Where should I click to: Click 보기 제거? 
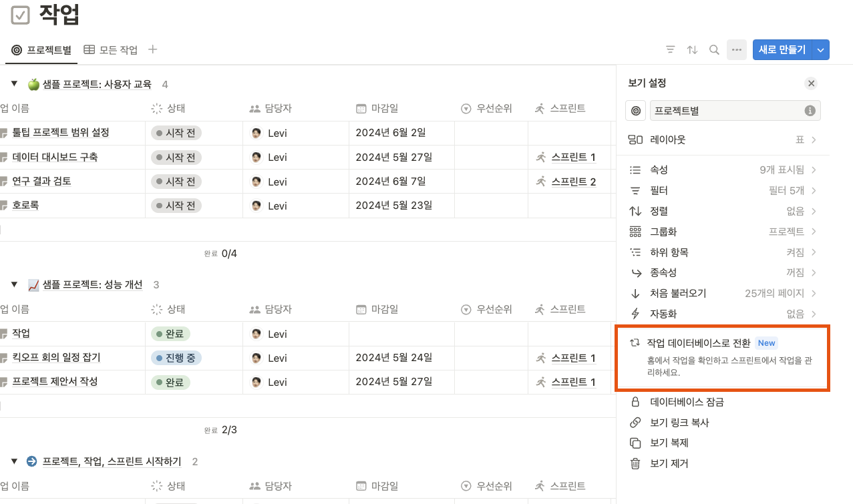coord(723,464)
